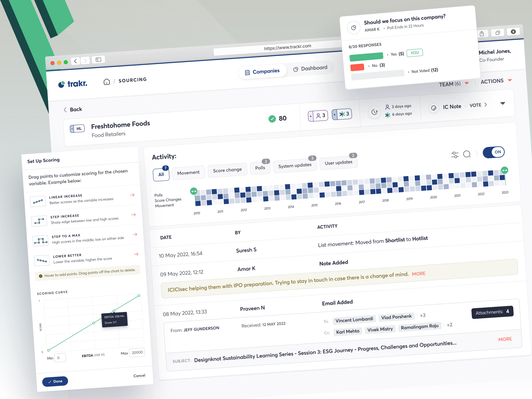This screenshot has width=532, height=399.
Task: Click the right timeline range handle
Action: tap(505, 170)
